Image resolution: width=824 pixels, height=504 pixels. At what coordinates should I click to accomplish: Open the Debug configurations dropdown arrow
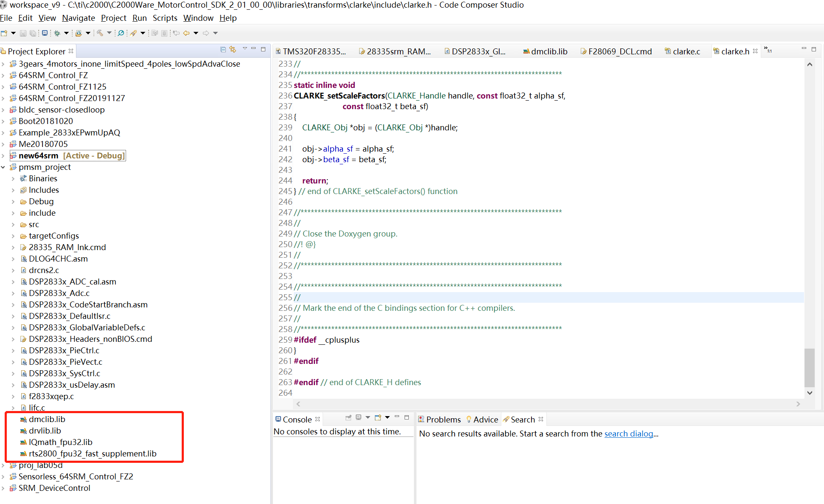coord(66,33)
